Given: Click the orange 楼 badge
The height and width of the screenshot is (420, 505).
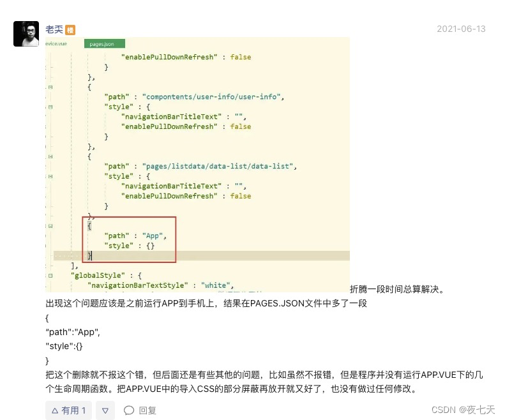Looking at the screenshot, I should click(x=70, y=30).
